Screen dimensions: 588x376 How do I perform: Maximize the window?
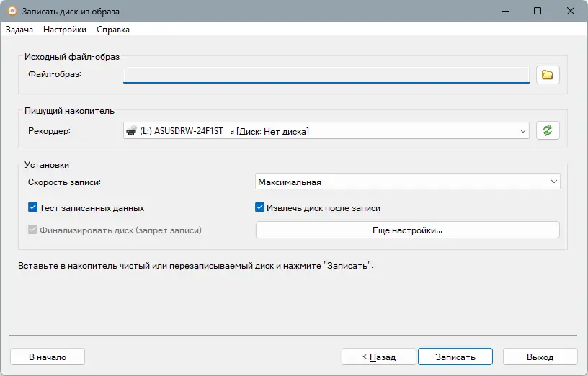pyautogui.click(x=538, y=12)
